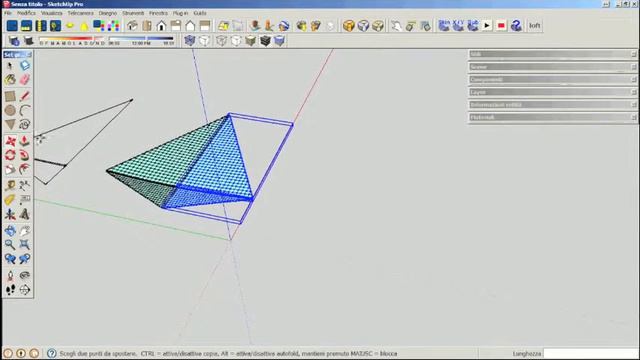Click the loft plugin button
The width and height of the screenshot is (640, 360).
(x=535, y=26)
